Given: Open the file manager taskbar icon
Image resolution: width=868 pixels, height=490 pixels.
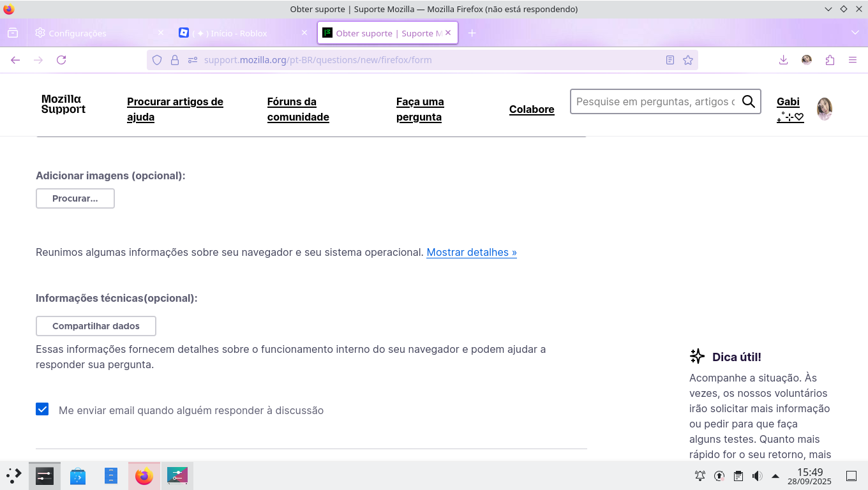Looking at the screenshot, I should point(111,476).
